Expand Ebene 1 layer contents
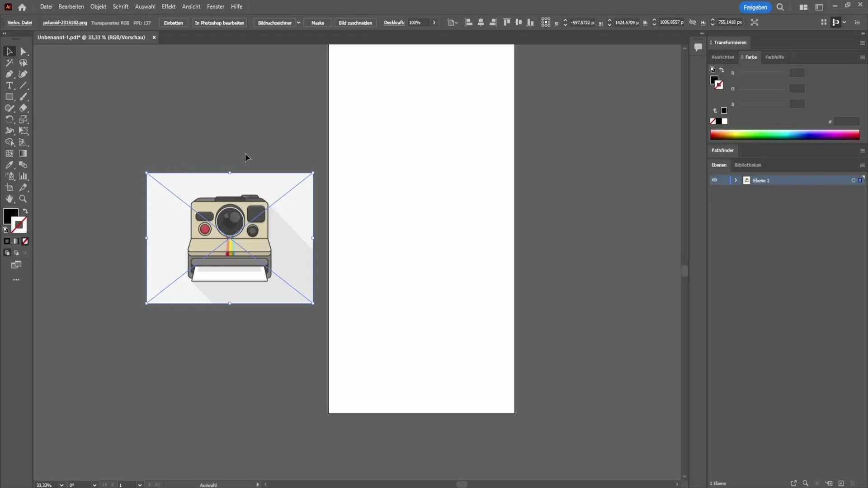Viewport: 868px width, 488px height. click(736, 180)
